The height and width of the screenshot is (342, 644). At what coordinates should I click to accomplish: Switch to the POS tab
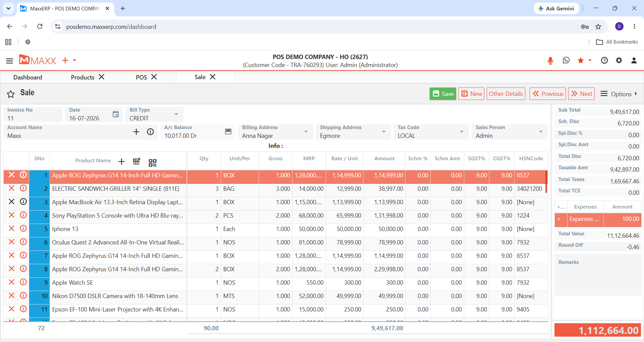(x=141, y=77)
